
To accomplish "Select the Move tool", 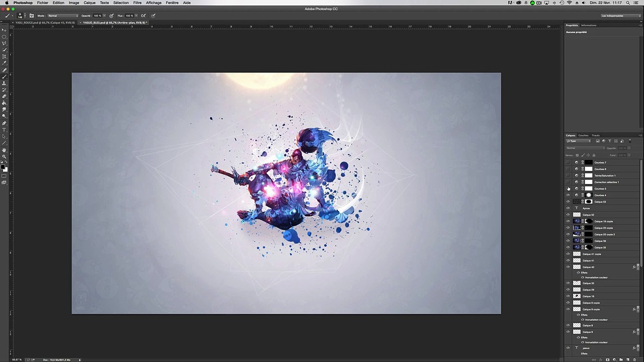I will pyautogui.click(x=4, y=30).
